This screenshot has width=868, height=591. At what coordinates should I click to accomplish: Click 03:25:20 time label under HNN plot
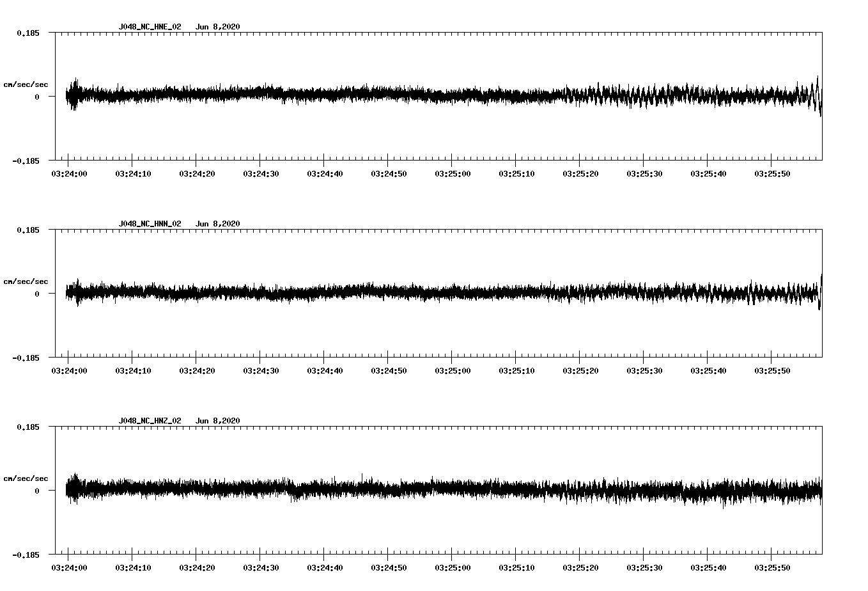click(x=580, y=370)
